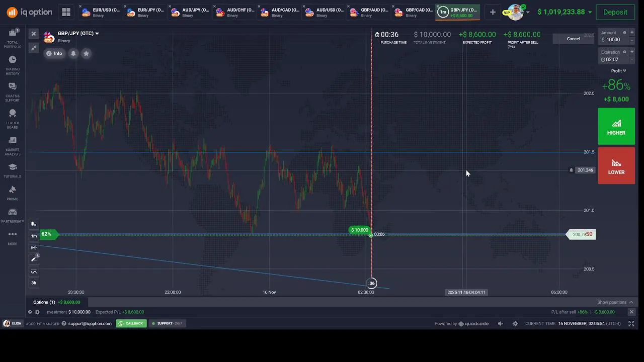Change the 3h chart time range
This screenshot has width=644, height=362.
coord(34,283)
